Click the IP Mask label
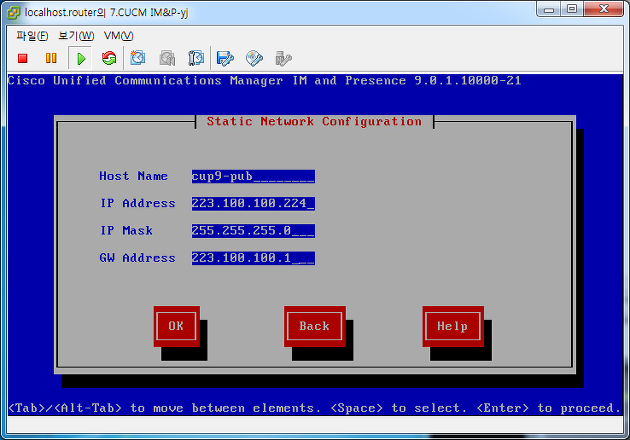 click(126, 231)
